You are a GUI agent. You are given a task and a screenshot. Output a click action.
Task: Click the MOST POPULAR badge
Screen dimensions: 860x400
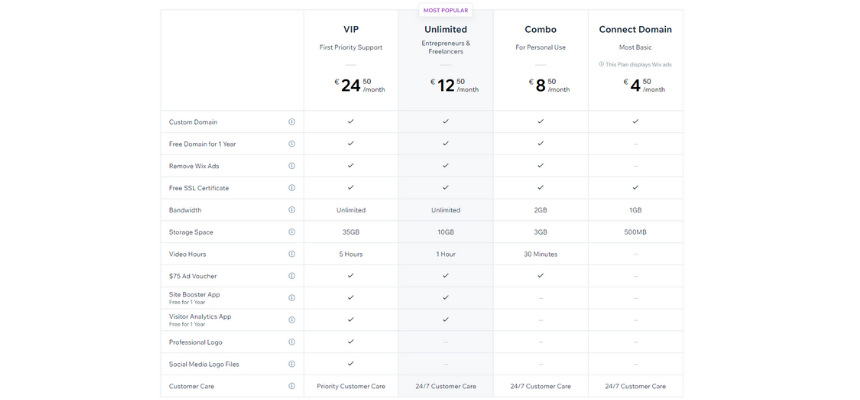point(446,10)
